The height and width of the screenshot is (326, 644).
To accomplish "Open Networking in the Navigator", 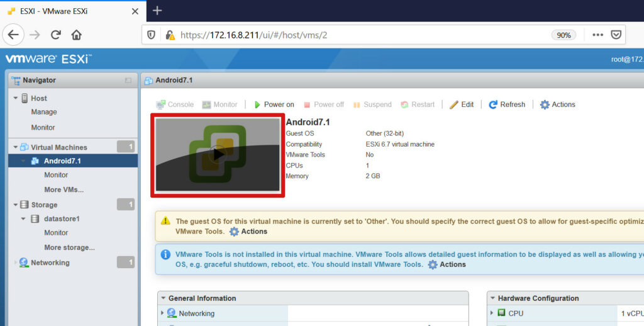I will point(50,262).
